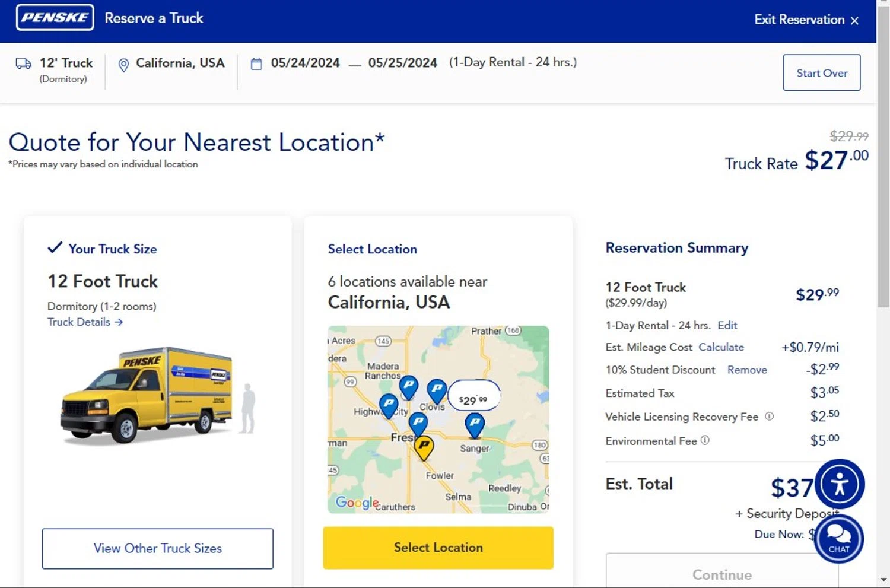
Task: Click the 12' Truck header label
Action: (x=66, y=63)
